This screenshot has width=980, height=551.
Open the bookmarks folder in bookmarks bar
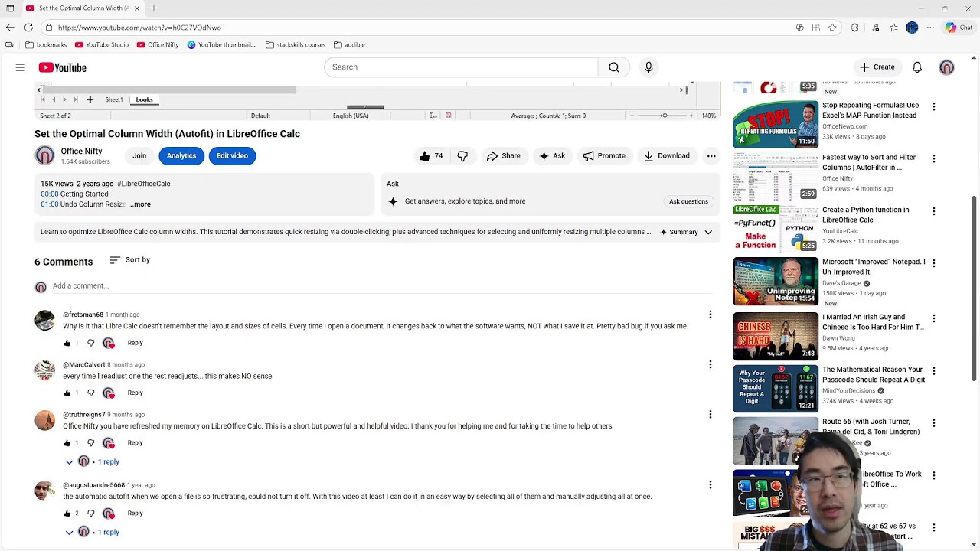pos(46,45)
